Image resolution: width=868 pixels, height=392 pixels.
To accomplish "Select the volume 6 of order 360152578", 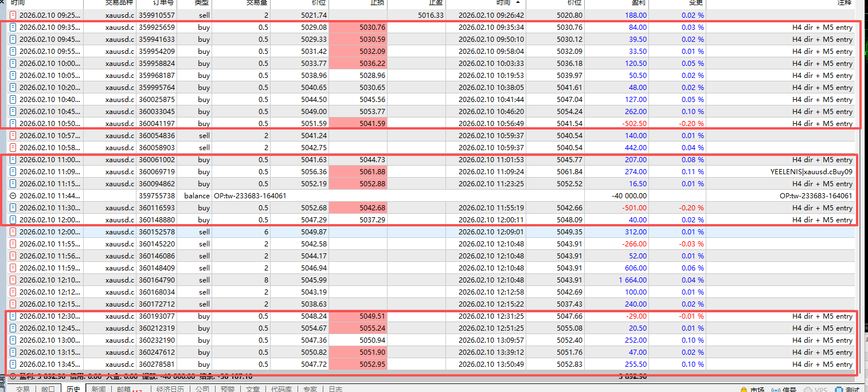I will coord(265,232).
